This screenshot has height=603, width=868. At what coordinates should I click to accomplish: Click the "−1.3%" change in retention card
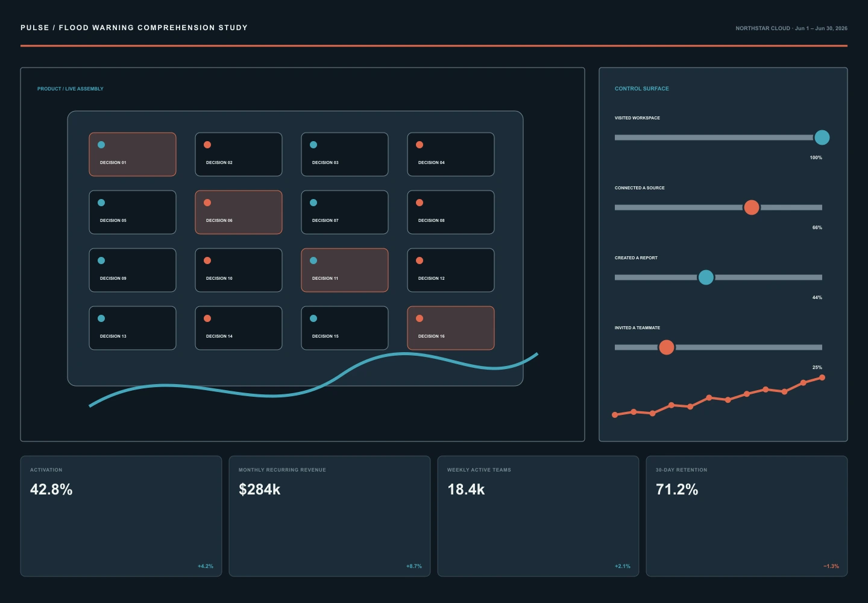(831, 566)
